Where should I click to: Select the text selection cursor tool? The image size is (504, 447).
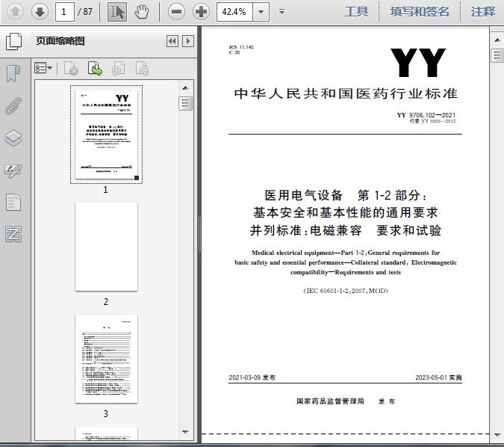117,11
